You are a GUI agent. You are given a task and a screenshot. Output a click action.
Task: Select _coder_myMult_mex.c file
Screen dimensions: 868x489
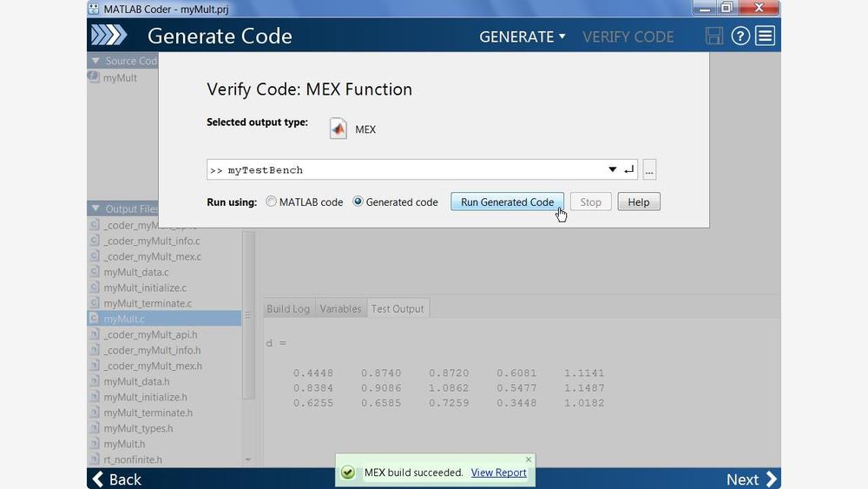152,256
